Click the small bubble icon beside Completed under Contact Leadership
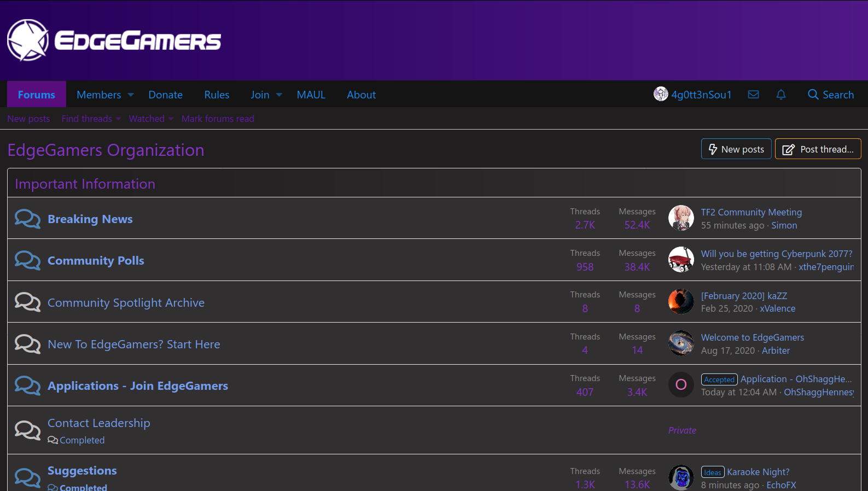The height and width of the screenshot is (491, 868). [x=53, y=440]
